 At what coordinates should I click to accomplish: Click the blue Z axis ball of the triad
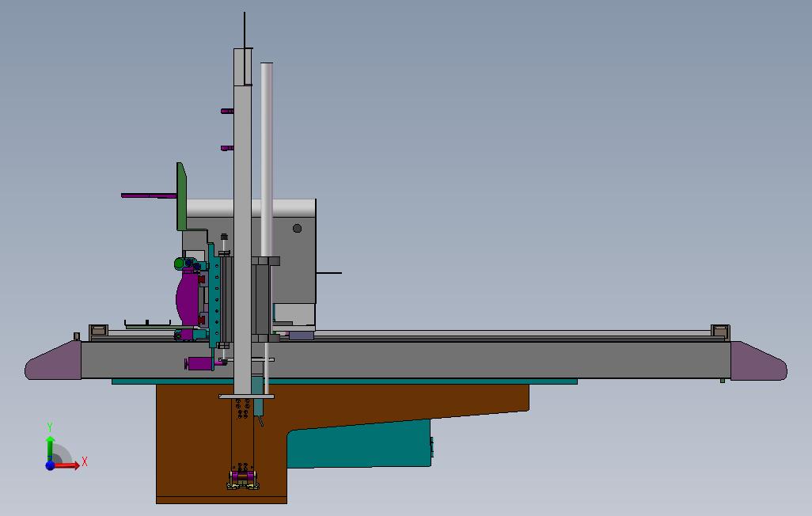coord(50,466)
